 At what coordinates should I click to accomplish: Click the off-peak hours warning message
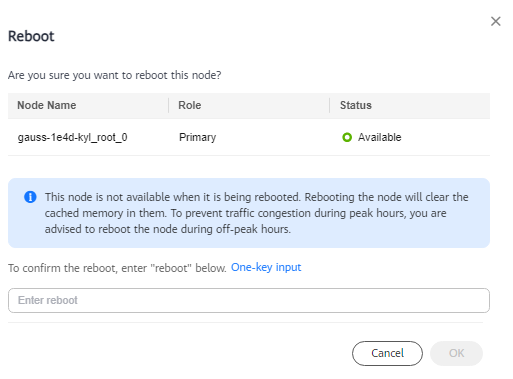[x=257, y=213]
